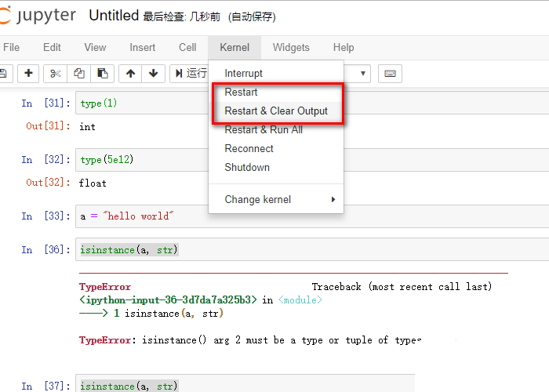549x392 pixels.
Task: Rename the notebook title Untitled
Action: click(114, 16)
